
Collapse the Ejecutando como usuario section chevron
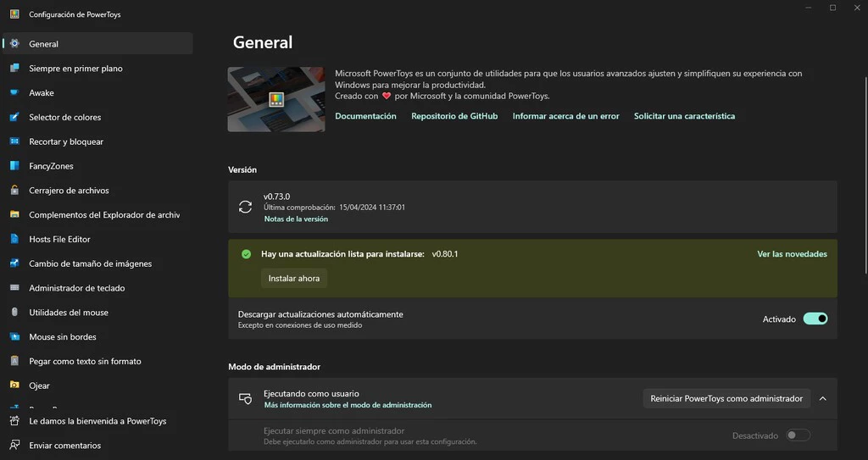pyautogui.click(x=822, y=398)
